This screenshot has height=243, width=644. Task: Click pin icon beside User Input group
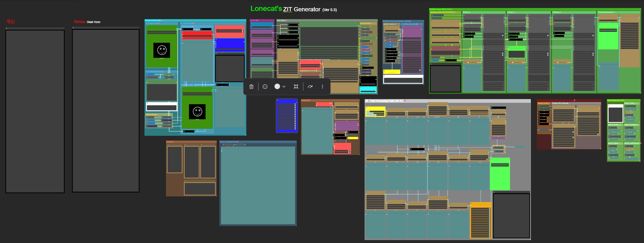point(286,21)
